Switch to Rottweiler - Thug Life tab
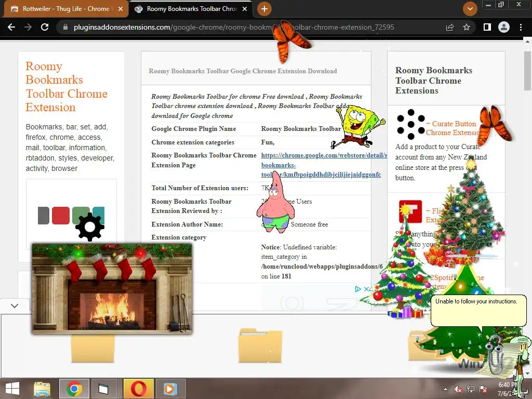The width and height of the screenshot is (532, 399). point(66,9)
